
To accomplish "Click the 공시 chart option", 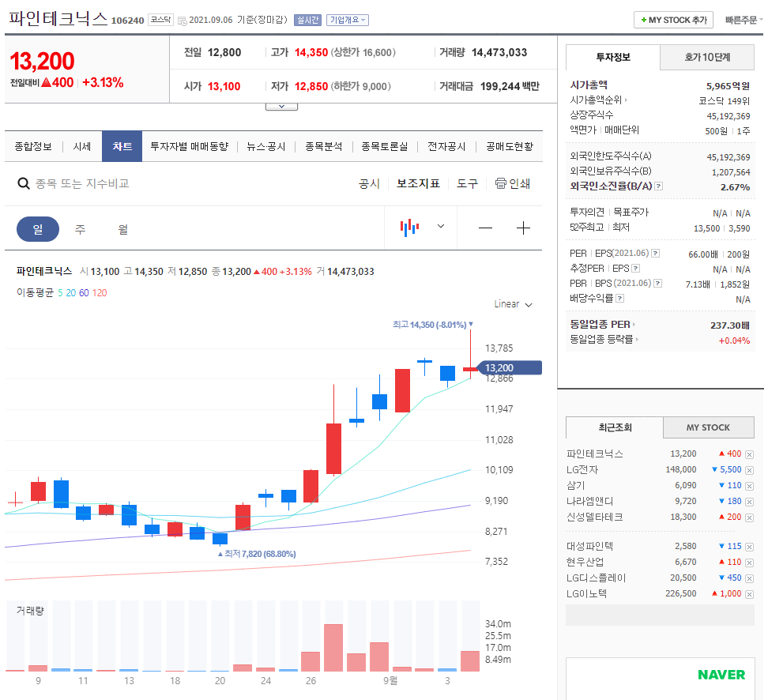I will click(369, 184).
